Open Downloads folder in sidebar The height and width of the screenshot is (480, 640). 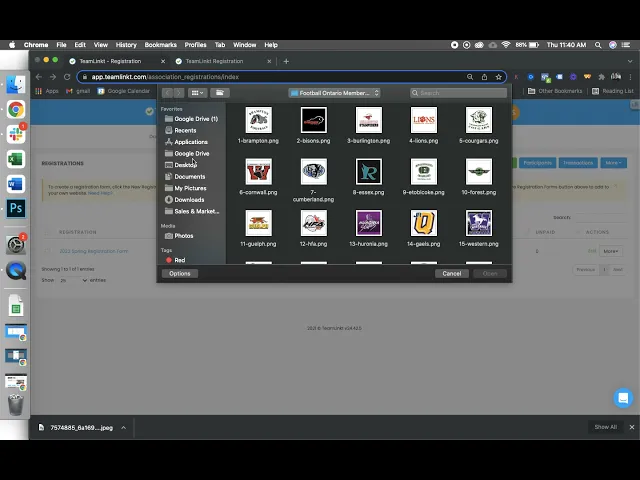click(184, 200)
